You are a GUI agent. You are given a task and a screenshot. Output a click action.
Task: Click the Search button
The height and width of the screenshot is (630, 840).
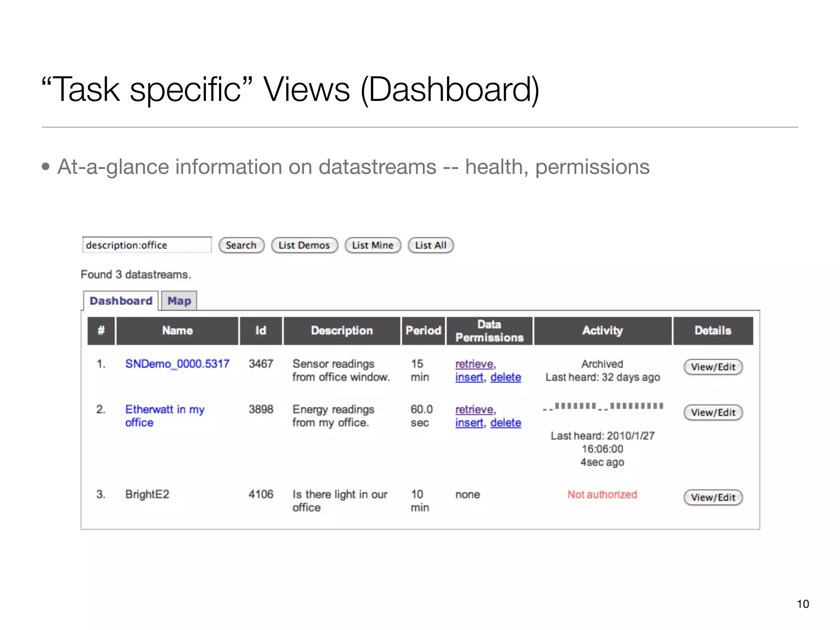(241, 245)
